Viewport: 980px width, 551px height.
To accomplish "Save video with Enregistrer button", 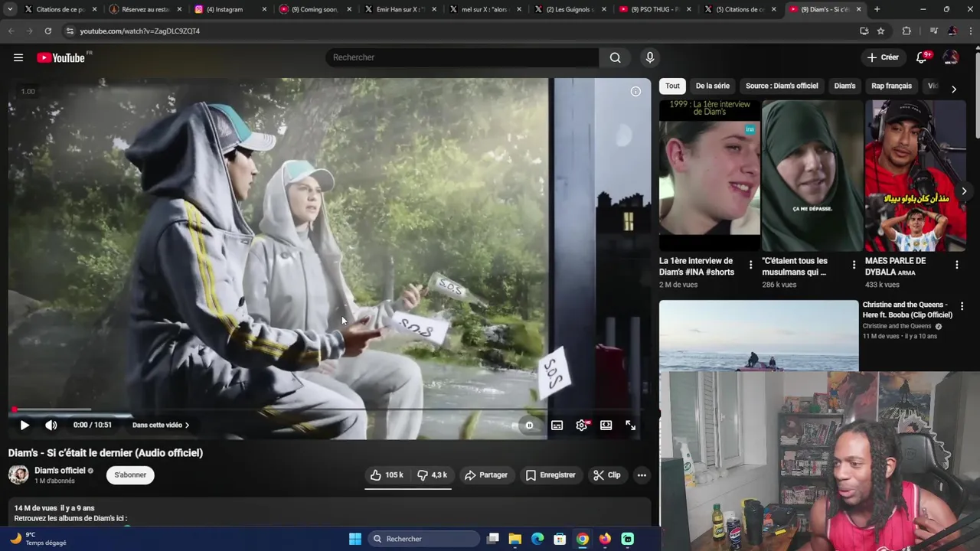I will [x=550, y=475].
